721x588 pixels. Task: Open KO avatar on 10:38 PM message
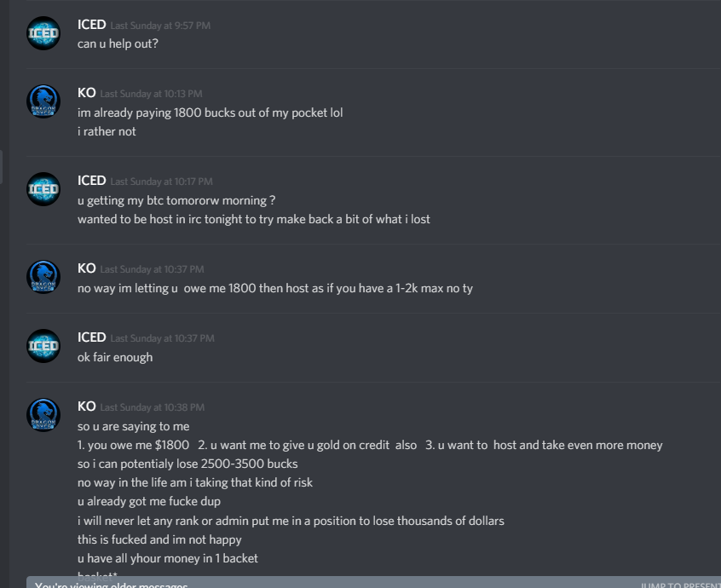(x=43, y=415)
